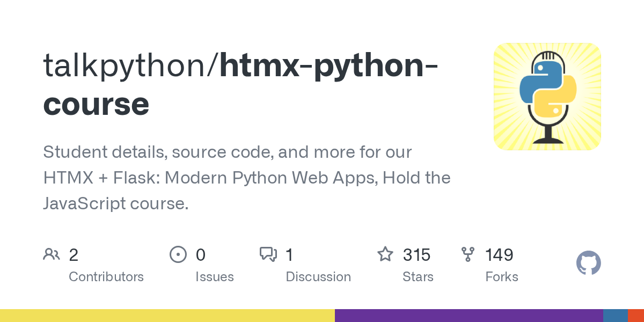The width and height of the screenshot is (644, 322).
Task: Click the Contributors people icon
Action: click(x=52, y=254)
